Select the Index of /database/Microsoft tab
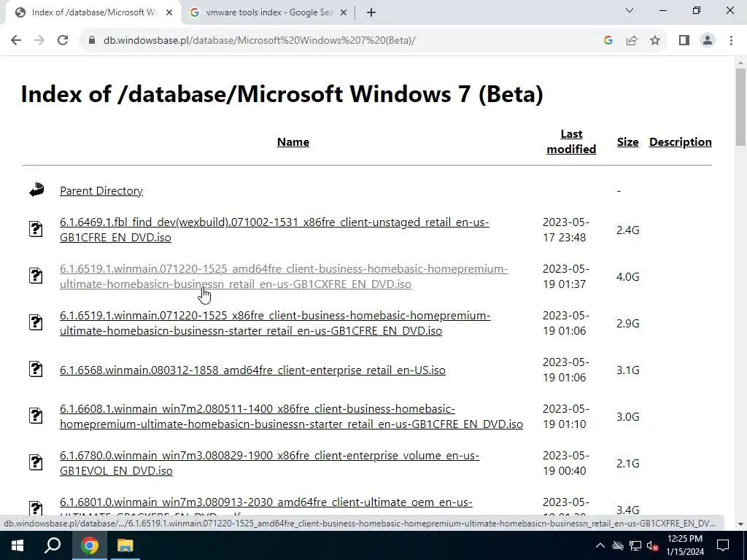Screen dimensions: 747x560 (93, 13)
